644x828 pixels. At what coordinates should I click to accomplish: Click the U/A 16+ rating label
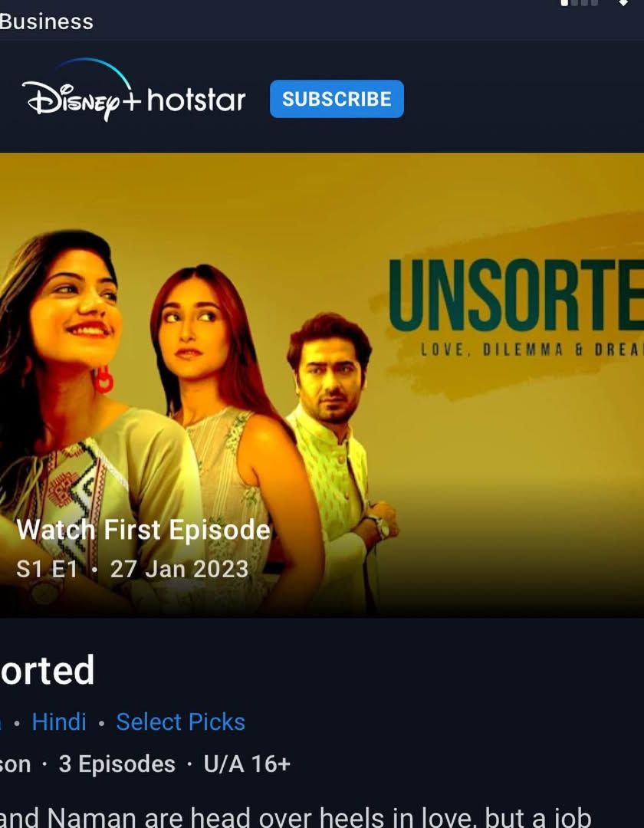[247, 764]
